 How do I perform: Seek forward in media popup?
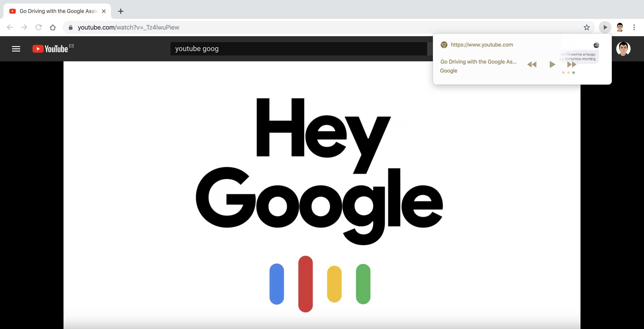click(572, 64)
